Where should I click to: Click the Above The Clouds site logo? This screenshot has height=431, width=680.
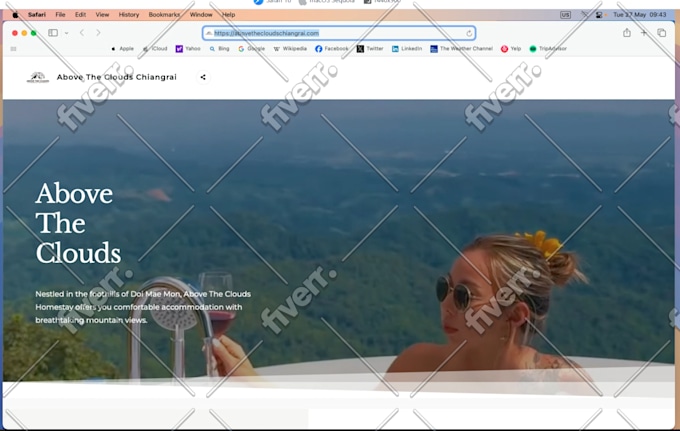[x=38, y=78]
